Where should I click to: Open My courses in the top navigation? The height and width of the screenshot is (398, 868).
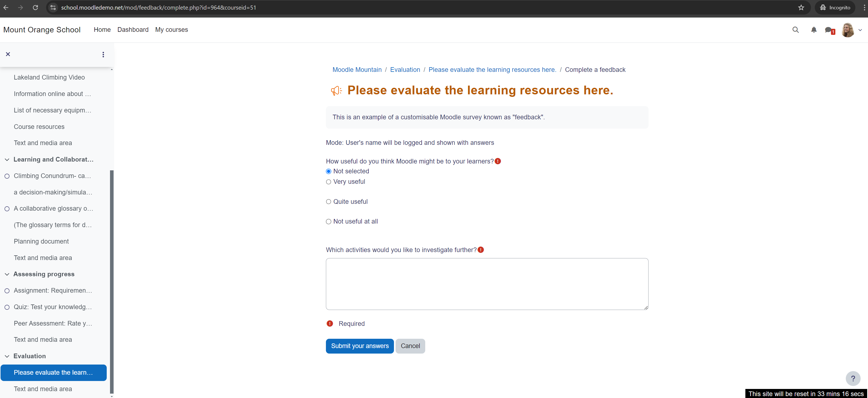(x=171, y=30)
